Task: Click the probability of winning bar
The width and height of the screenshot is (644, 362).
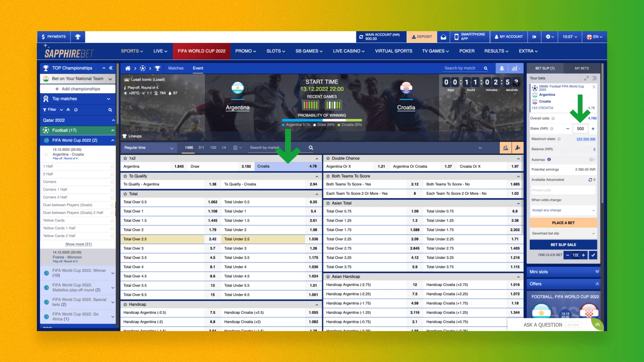Action: click(x=322, y=120)
